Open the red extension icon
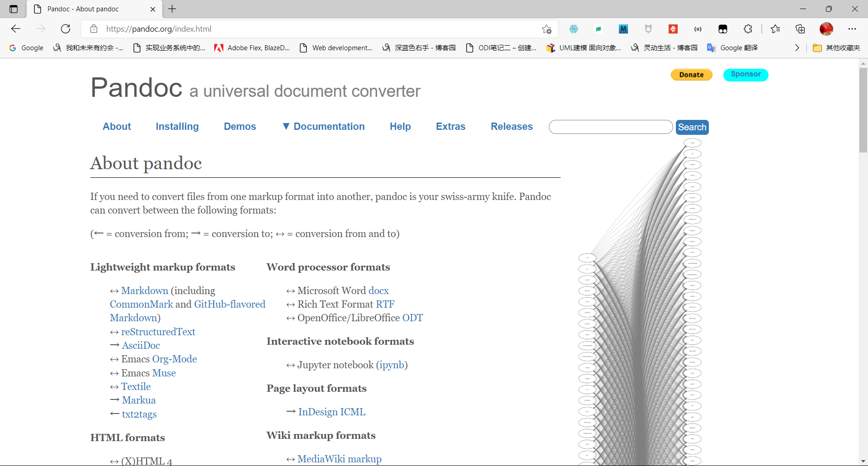The image size is (868, 466). [673, 29]
